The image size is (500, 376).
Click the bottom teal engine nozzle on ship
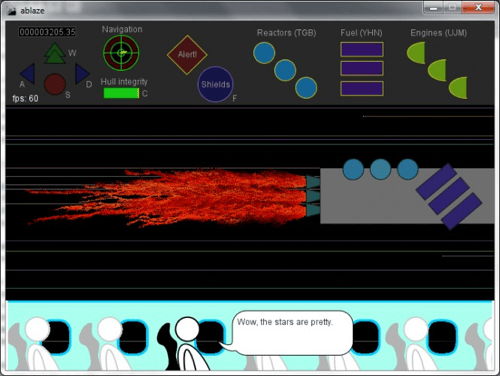point(313,210)
